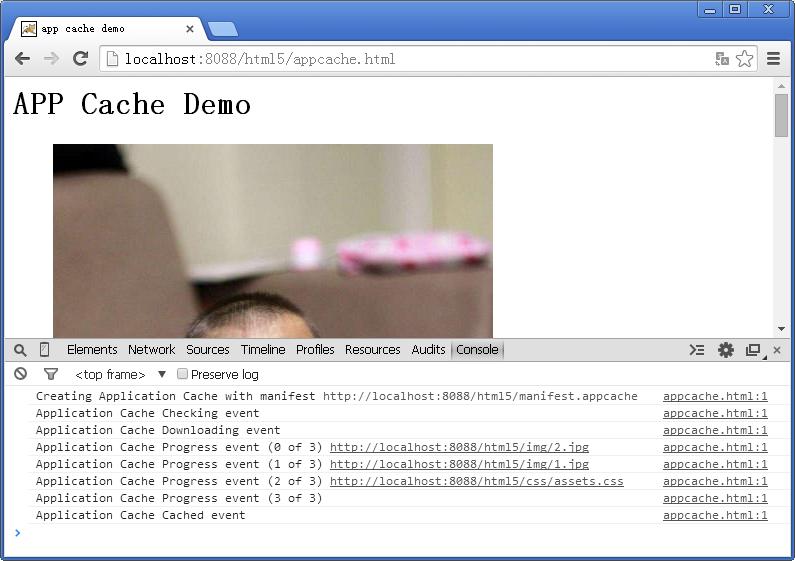Image resolution: width=795 pixels, height=561 pixels.
Task: Click 'Application Cache Cached event' message
Action: click(140, 515)
